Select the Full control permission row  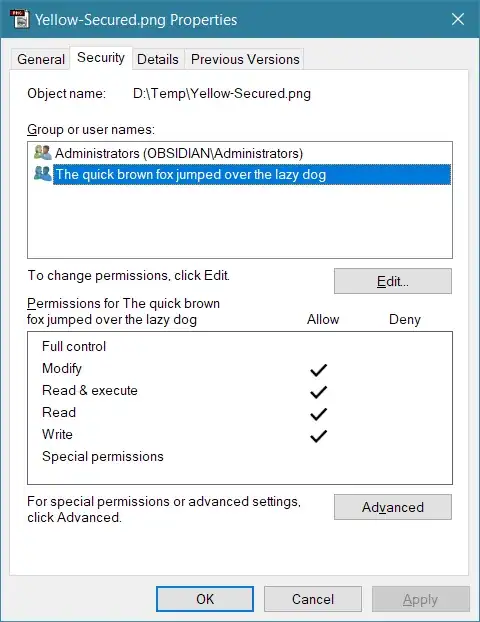pyautogui.click(x=240, y=346)
